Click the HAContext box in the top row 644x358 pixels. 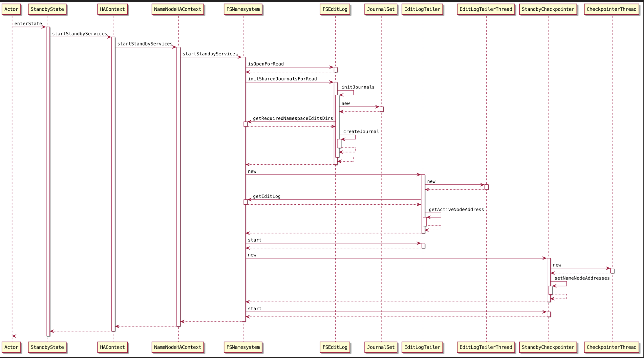(x=112, y=9)
